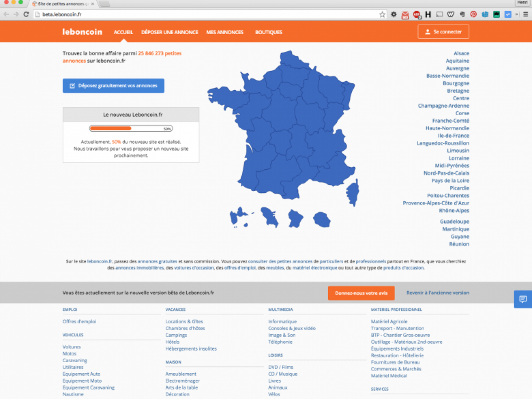Image resolution: width=532 pixels, height=399 pixels.
Task: Click the Corse text link in the region list
Action: coord(462,113)
